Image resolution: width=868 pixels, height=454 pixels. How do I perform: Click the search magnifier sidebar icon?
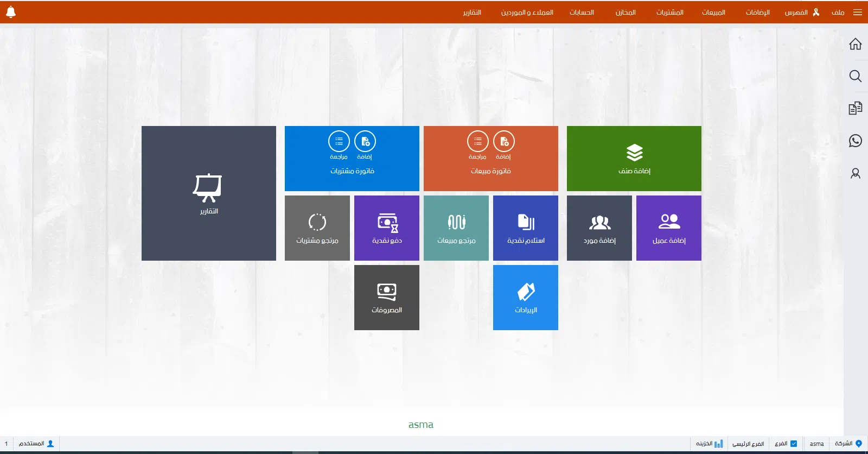855,76
